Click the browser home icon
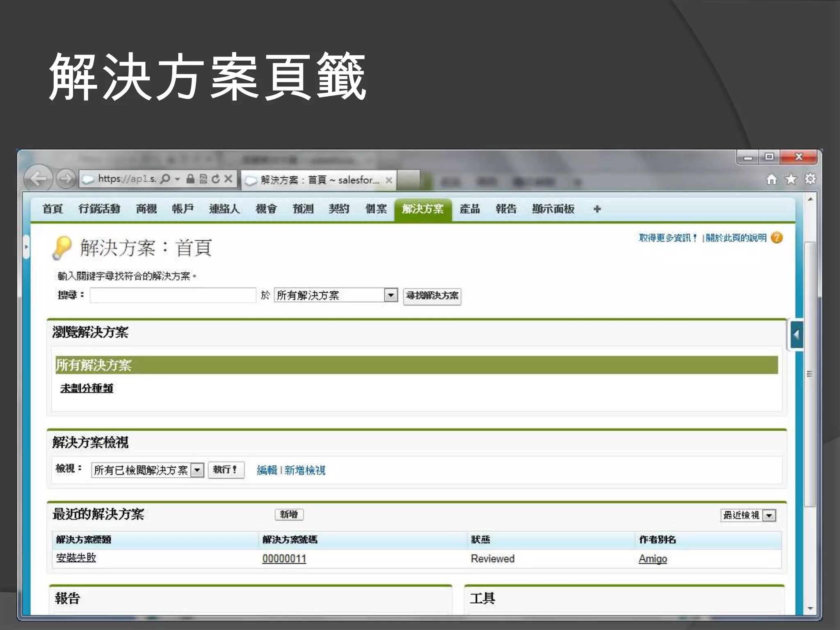This screenshot has height=630, width=840. (x=772, y=179)
